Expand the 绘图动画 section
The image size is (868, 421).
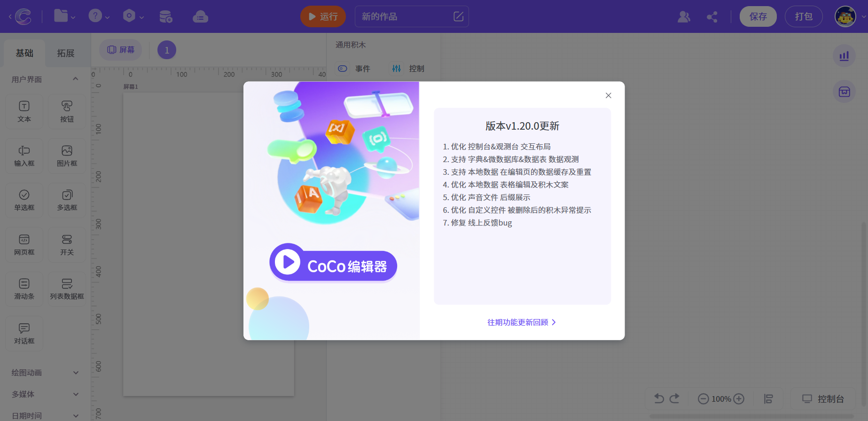46,373
